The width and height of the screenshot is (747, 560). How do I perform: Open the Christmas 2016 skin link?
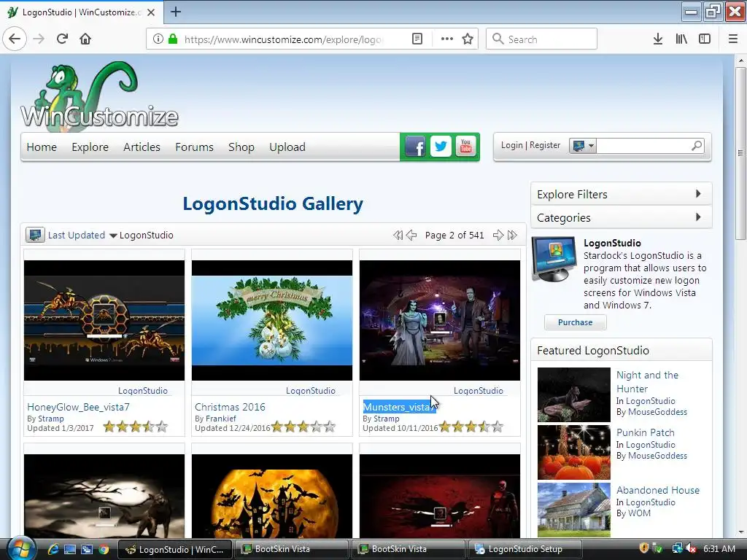tap(230, 407)
